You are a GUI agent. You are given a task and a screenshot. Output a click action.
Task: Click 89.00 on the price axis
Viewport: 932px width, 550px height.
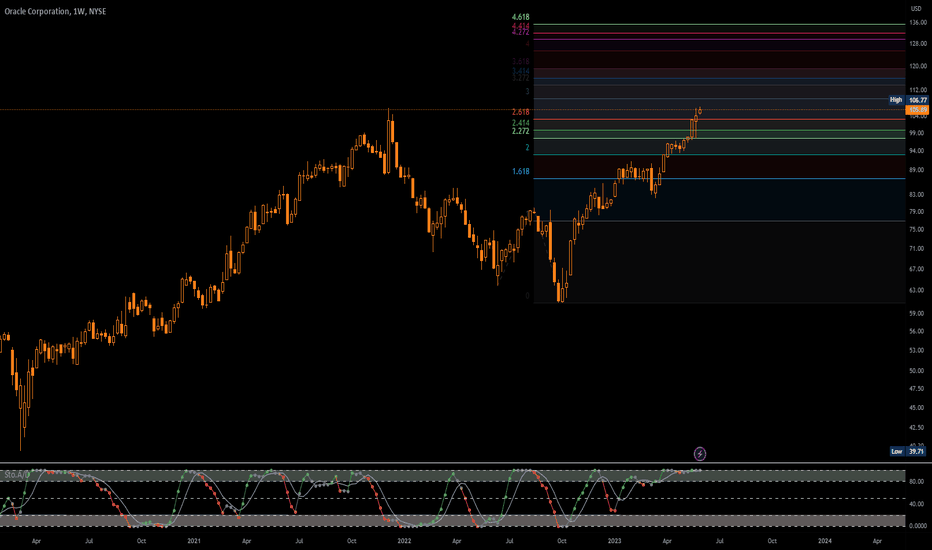[x=916, y=170]
